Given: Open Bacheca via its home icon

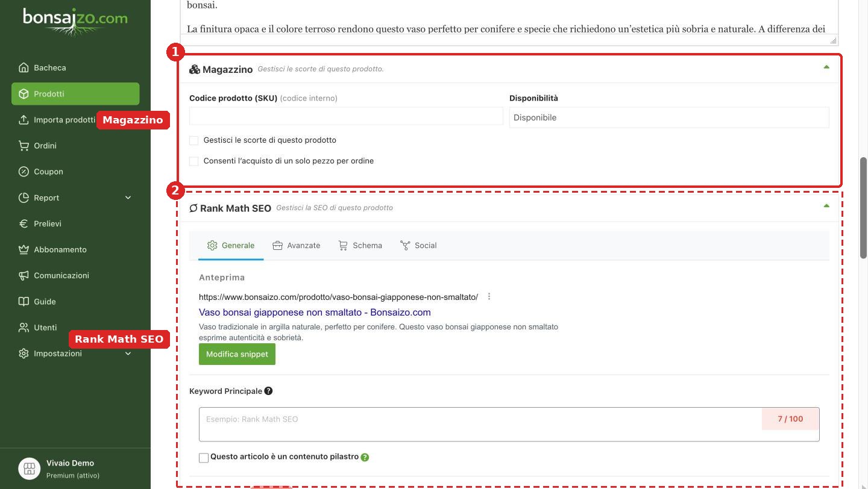Looking at the screenshot, I should pos(24,67).
